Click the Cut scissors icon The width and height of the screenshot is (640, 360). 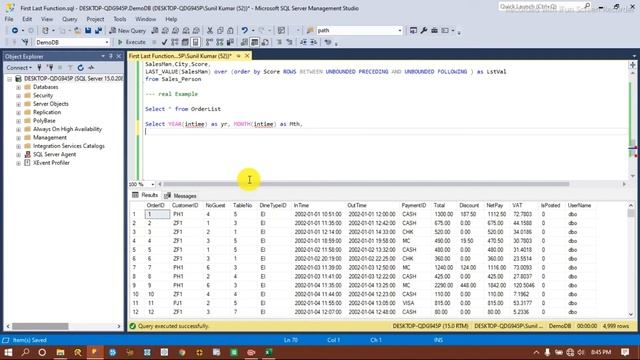(x=210, y=31)
